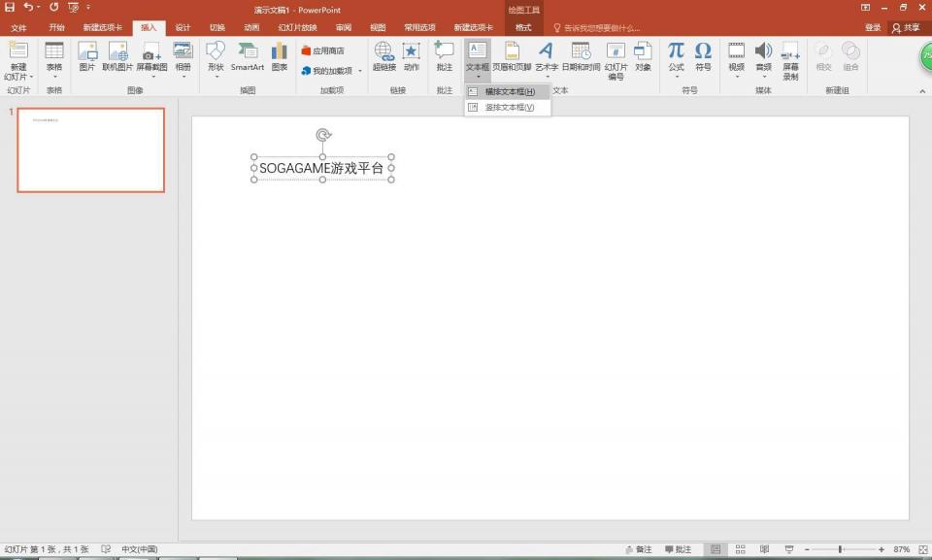
Task: Open the 我的加载项 add-ins dropdown
Action: point(359,71)
